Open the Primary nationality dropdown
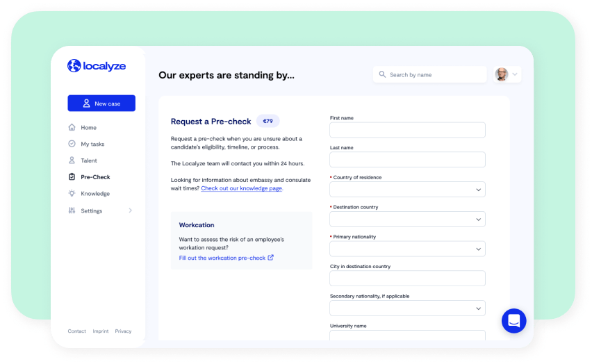The image size is (592, 364). 407,249
